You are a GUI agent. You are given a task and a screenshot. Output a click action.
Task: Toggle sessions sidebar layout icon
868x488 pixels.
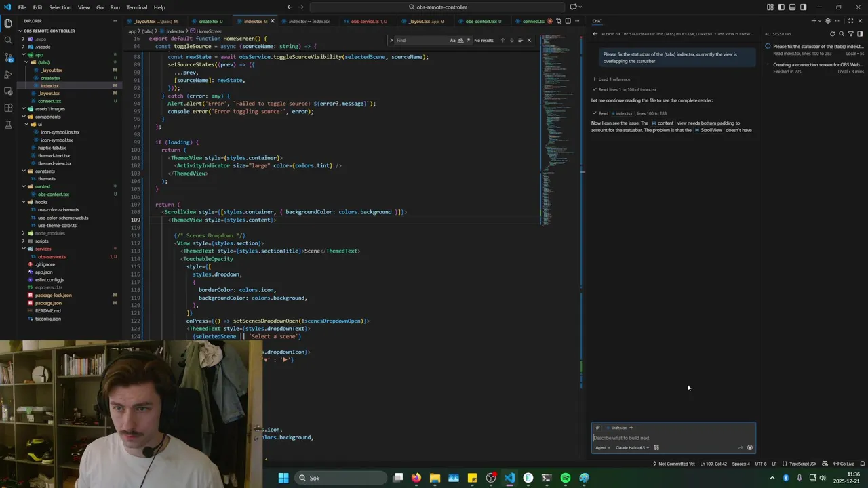[x=860, y=34]
